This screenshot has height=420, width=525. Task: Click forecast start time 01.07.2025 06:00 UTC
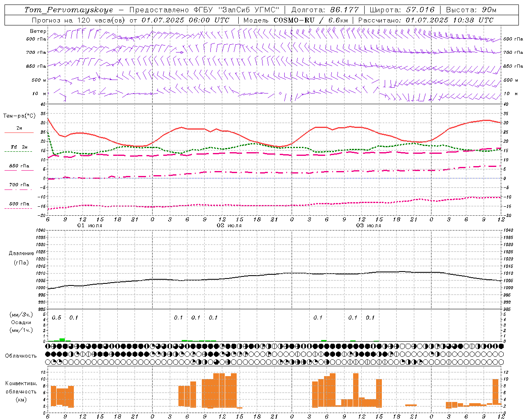click(x=185, y=20)
